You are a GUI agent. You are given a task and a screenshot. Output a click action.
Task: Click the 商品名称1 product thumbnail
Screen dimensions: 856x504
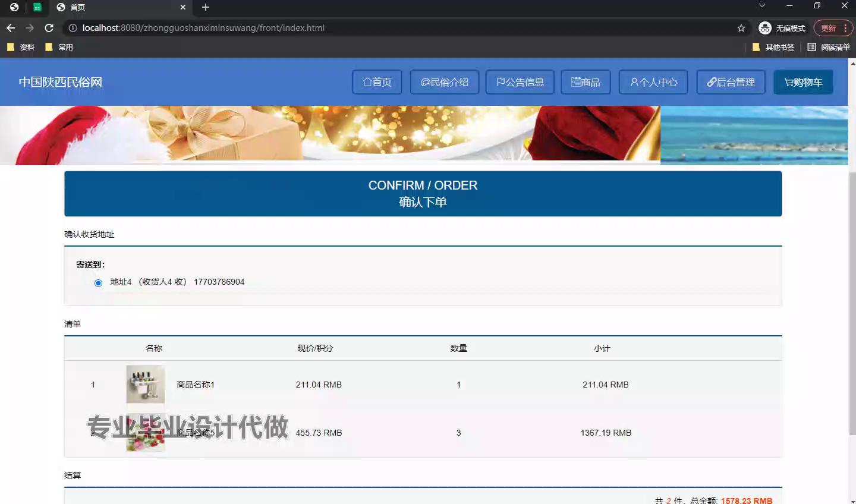click(145, 385)
